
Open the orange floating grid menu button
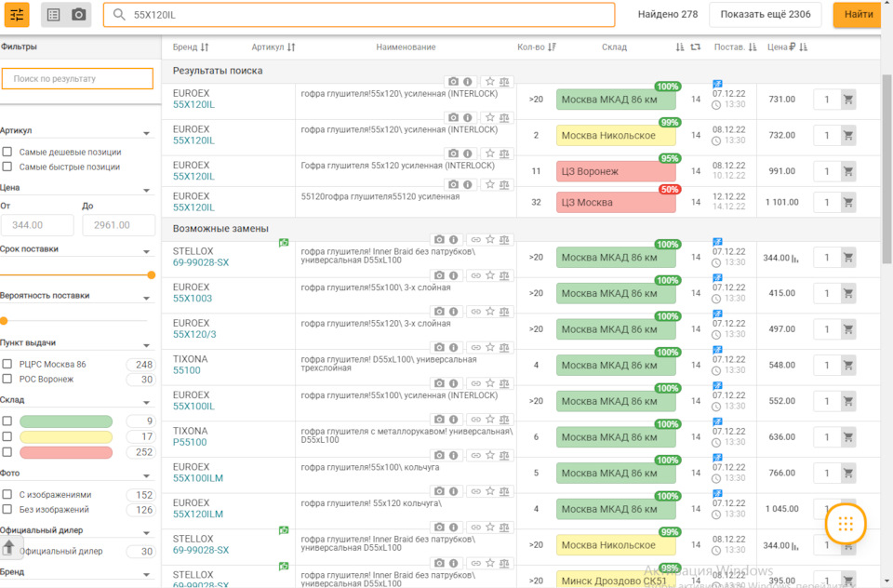click(846, 524)
